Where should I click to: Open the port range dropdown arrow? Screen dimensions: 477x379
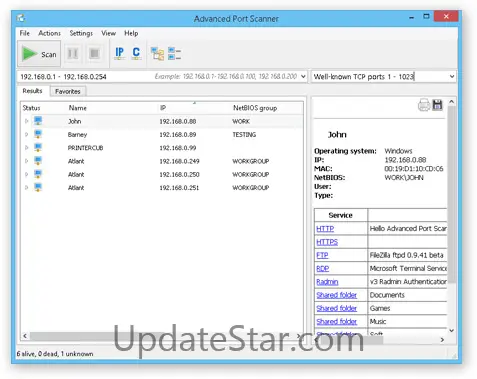452,77
